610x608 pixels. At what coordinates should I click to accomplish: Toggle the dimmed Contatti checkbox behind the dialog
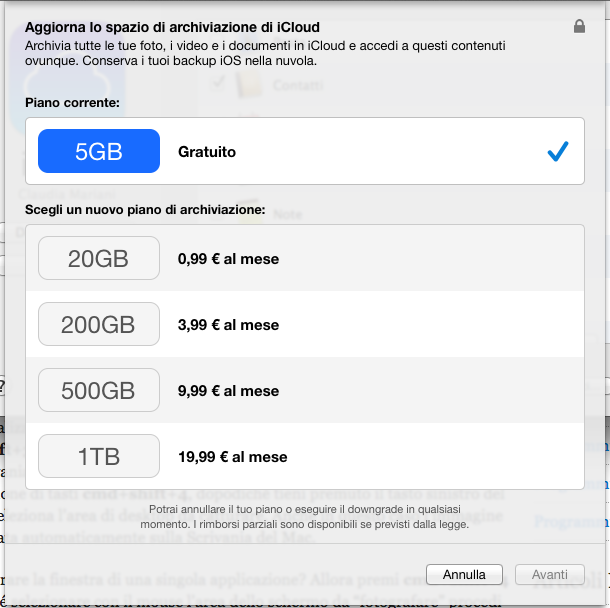217,85
